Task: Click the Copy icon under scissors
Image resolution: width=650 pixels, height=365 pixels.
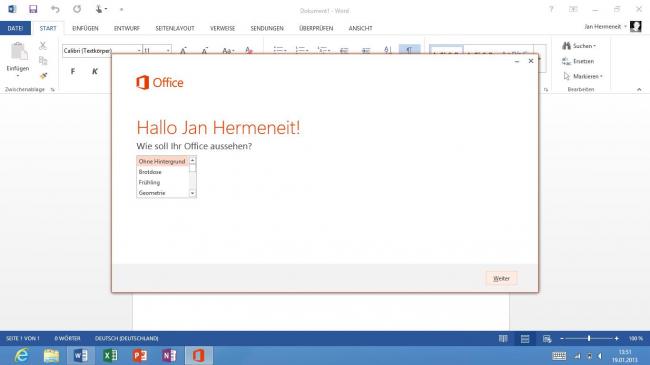Action: tap(43, 61)
